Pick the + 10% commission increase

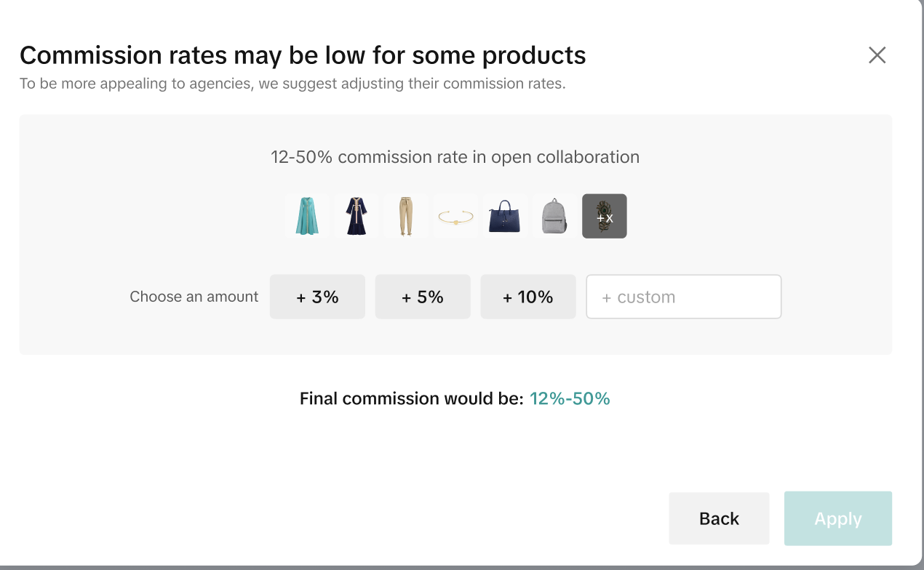pos(528,297)
